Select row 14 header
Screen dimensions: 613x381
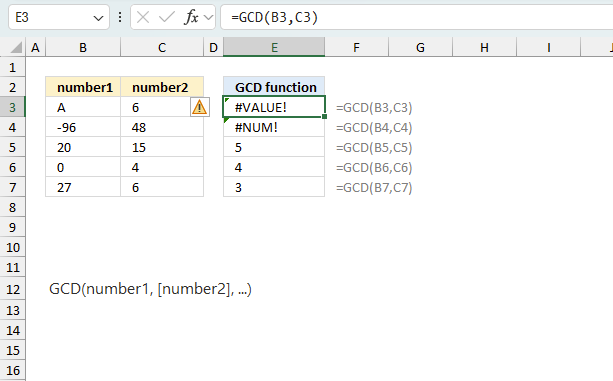tap(13, 330)
